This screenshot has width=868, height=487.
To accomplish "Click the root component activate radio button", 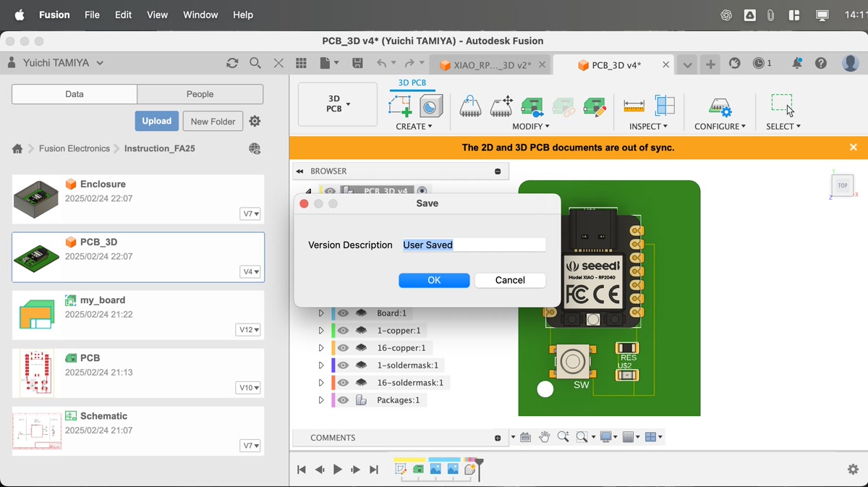I will pos(422,191).
